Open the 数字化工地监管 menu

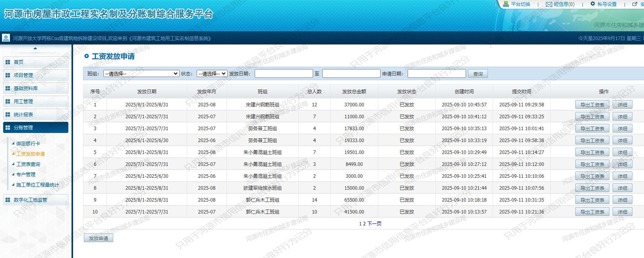coord(36,200)
